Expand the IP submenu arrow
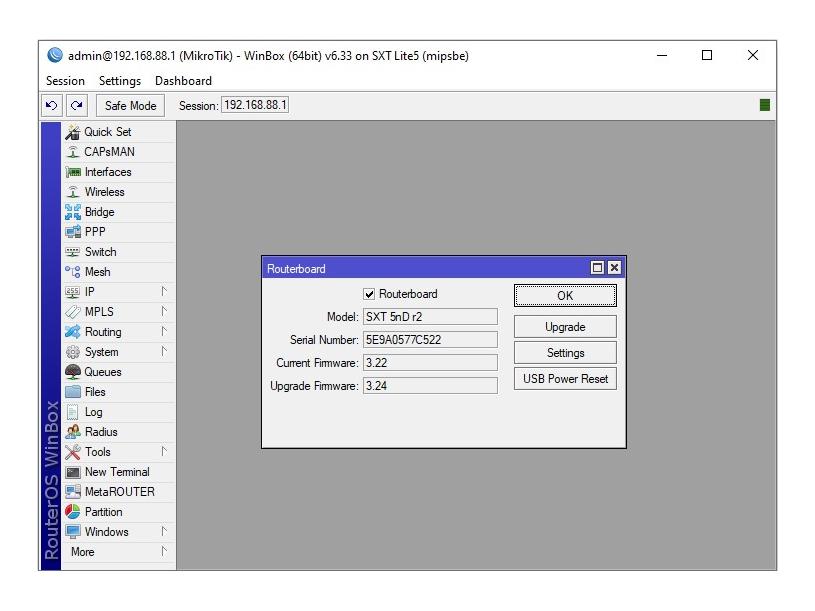This screenshot has width=815, height=611. tap(164, 292)
